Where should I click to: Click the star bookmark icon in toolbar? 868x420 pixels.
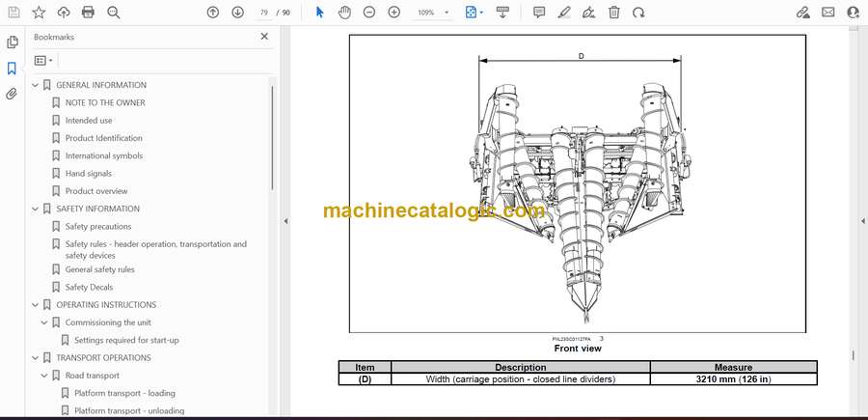click(x=39, y=13)
